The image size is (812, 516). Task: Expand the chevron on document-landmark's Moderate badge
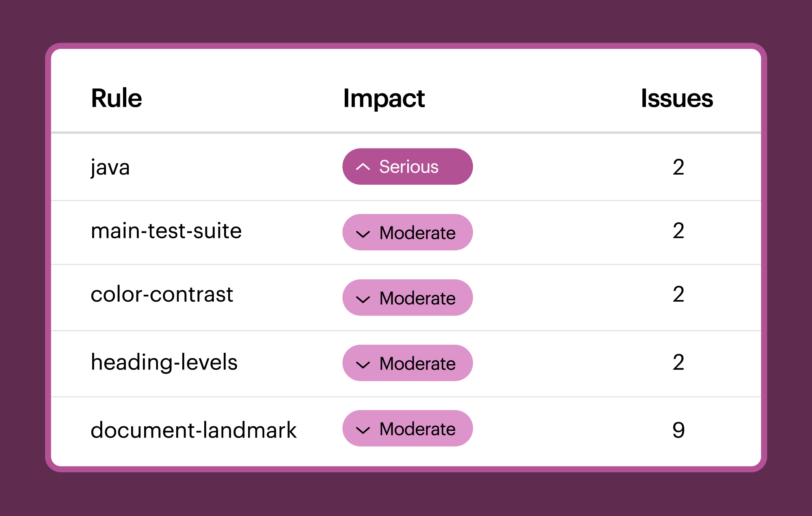point(363,429)
